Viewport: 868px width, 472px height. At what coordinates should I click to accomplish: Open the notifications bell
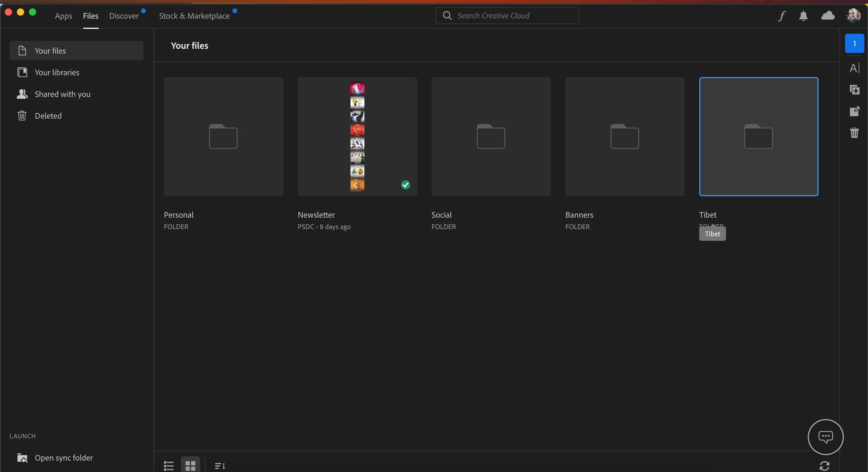pyautogui.click(x=803, y=16)
